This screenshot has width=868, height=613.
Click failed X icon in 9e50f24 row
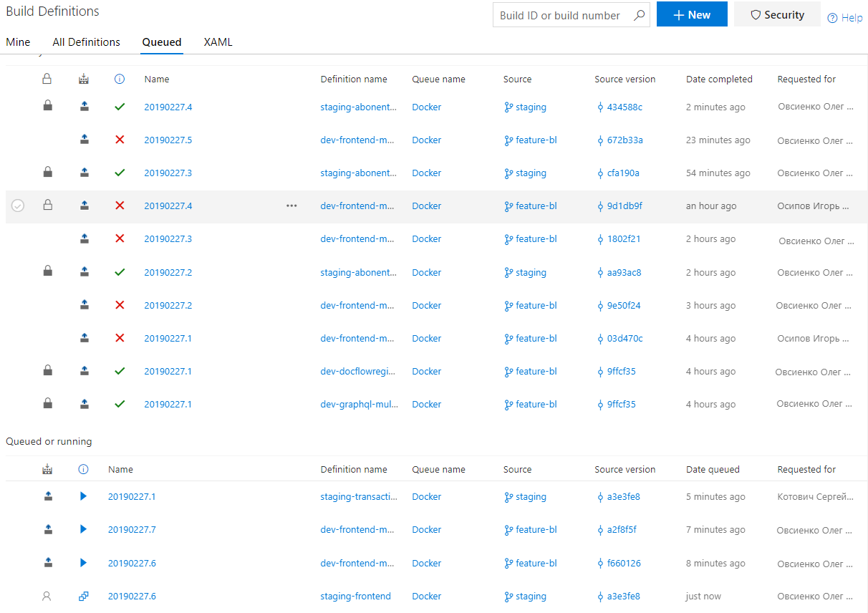120,305
